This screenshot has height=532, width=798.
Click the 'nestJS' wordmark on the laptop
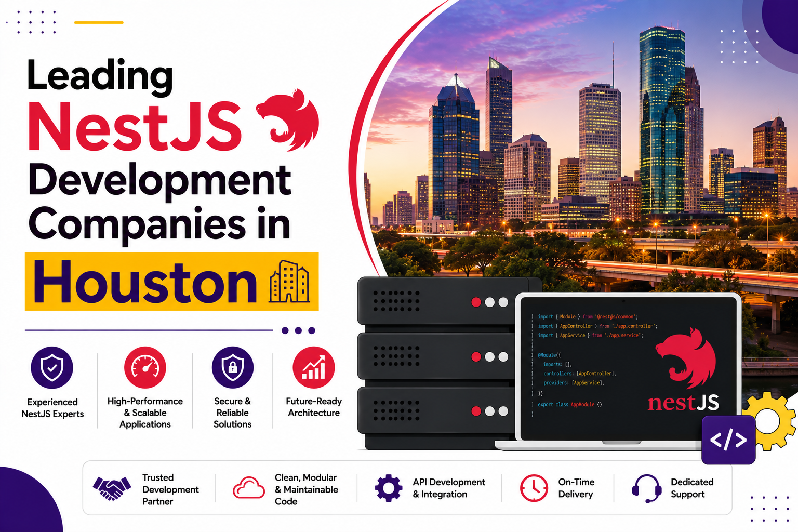pyautogui.click(x=683, y=403)
